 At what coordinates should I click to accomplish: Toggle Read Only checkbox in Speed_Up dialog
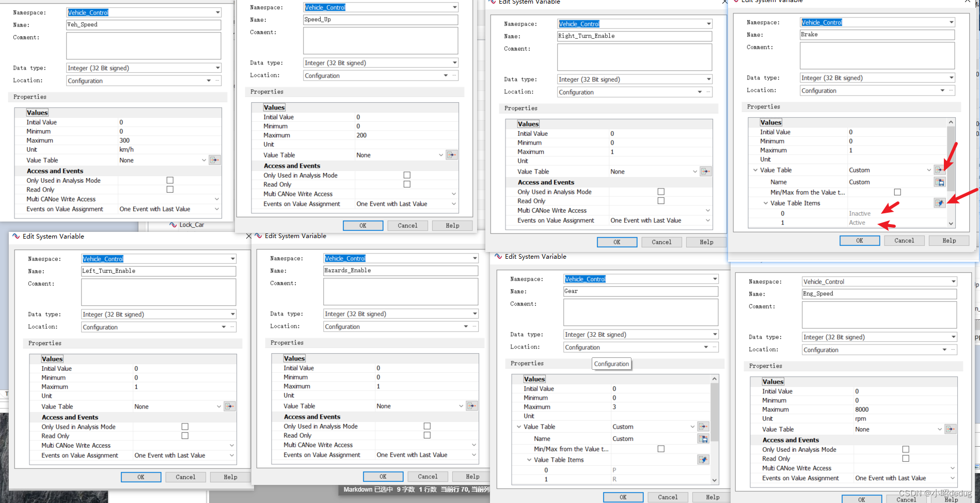click(407, 184)
